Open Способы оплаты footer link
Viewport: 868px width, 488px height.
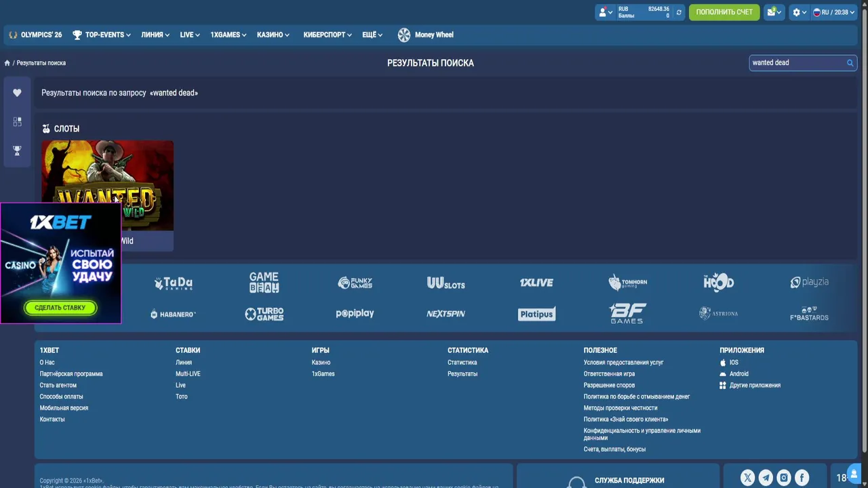coord(61,396)
